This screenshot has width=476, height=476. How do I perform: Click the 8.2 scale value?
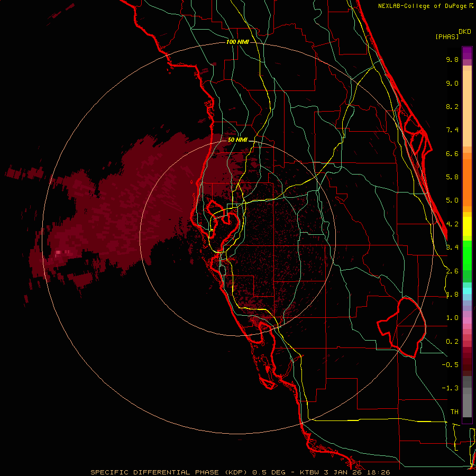[452, 106]
